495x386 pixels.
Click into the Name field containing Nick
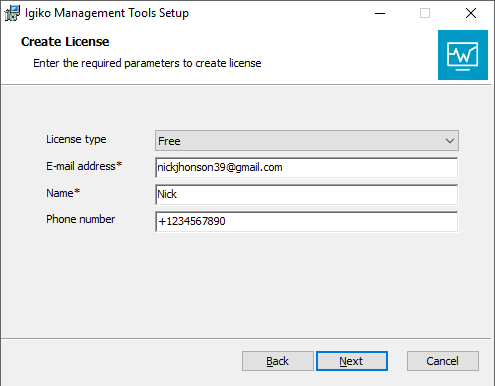click(307, 195)
